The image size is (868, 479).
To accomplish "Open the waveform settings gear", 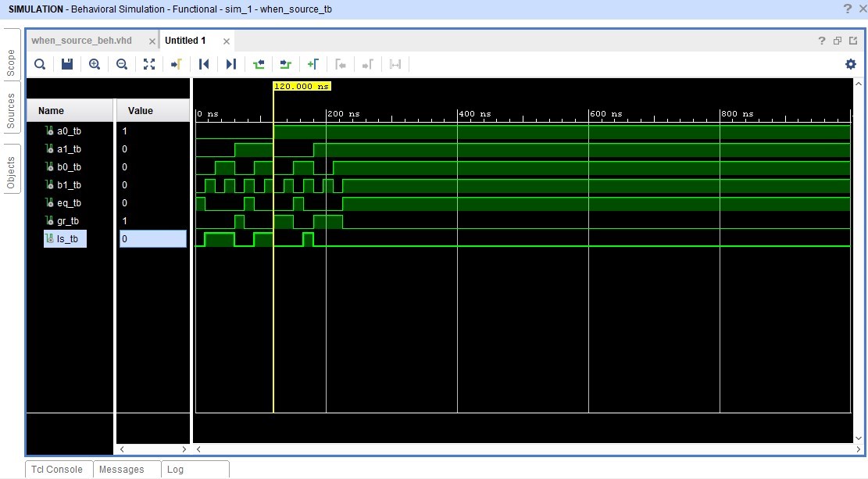I will [850, 64].
